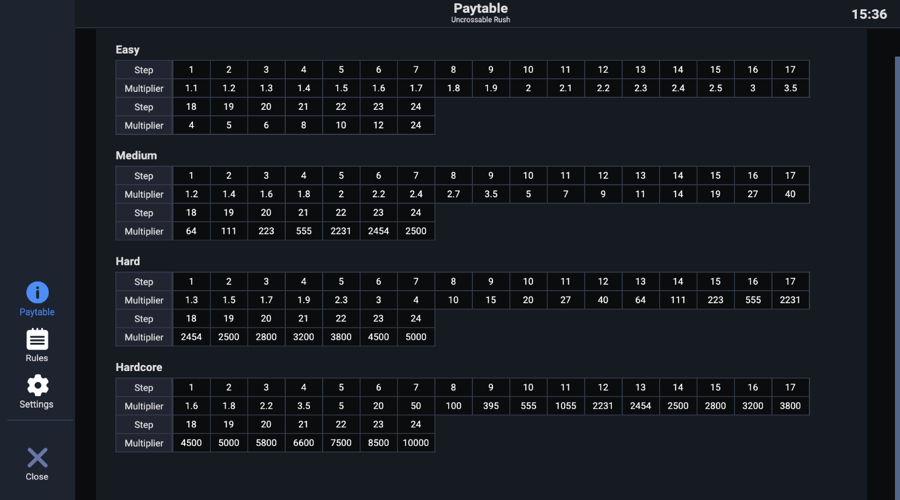The width and height of the screenshot is (900, 500).
Task: Select the Medium section heading
Action: pos(136,156)
